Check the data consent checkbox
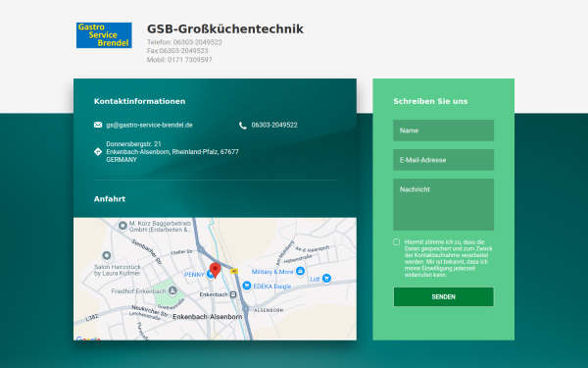The image size is (588, 368). 396,241
